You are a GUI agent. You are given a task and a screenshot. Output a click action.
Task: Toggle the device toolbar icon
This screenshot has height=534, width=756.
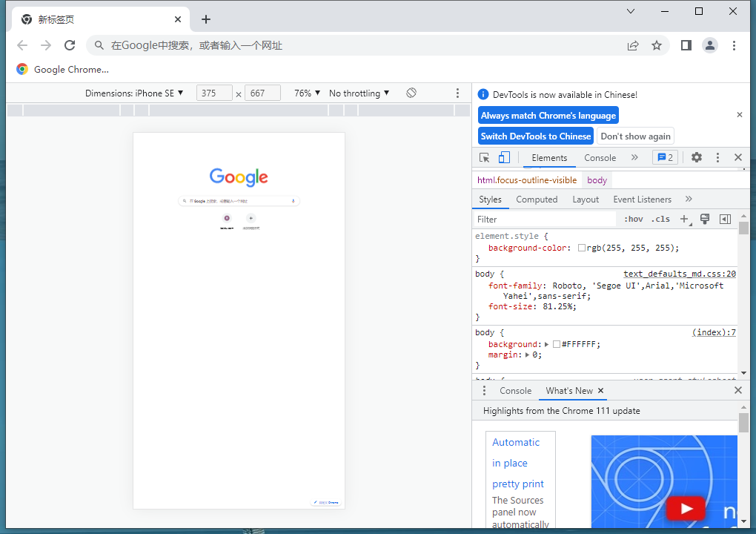pyautogui.click(x=504, y=158)
